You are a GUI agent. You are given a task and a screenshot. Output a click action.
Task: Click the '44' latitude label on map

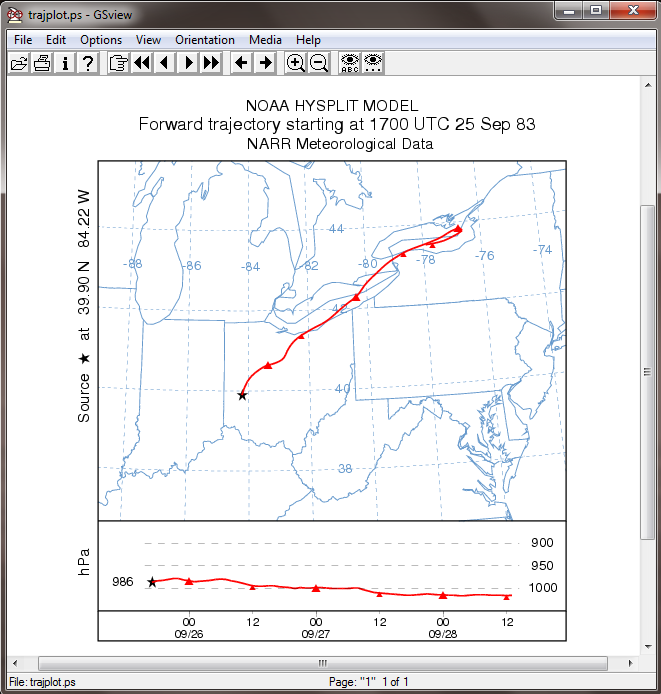coord(336,228)
